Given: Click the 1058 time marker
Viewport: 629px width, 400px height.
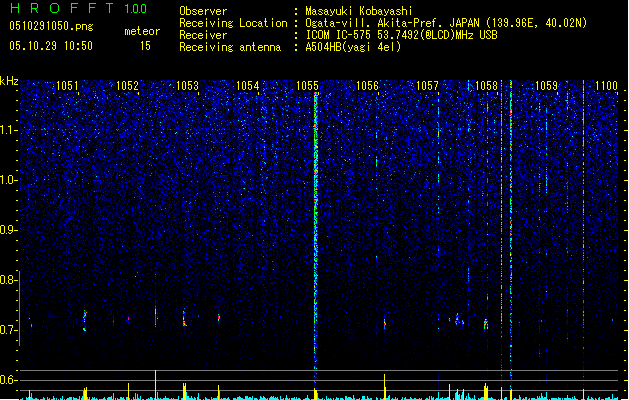Looking at the screenshot, I should pyautogui.click(x=486, y=86).
